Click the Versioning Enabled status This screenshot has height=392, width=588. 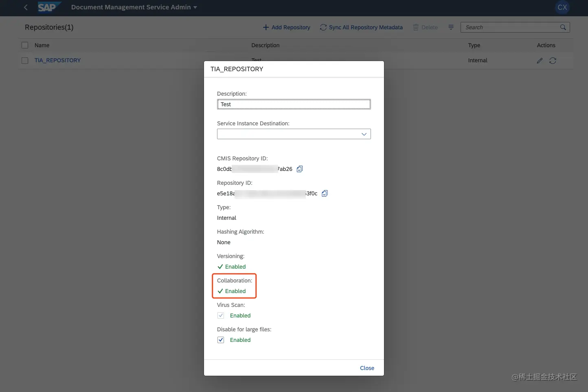(x=231, y=267)
